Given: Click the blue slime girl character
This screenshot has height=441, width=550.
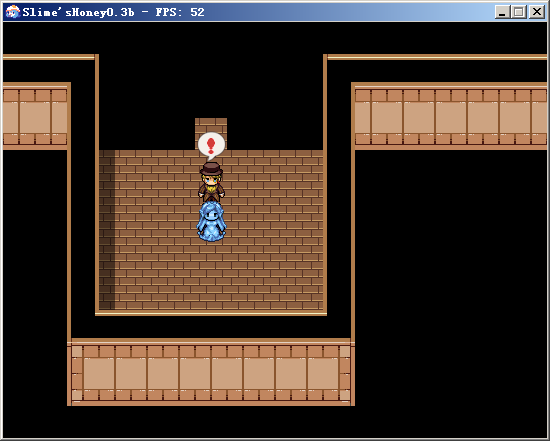Looking at the screenshot, I should click(x=211, y=221).
